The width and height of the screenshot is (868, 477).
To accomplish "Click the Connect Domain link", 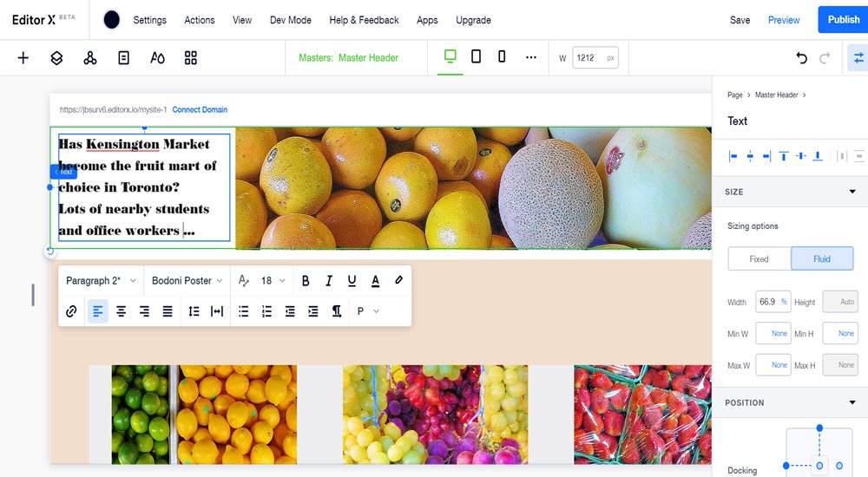I will [x=200, y=109].
